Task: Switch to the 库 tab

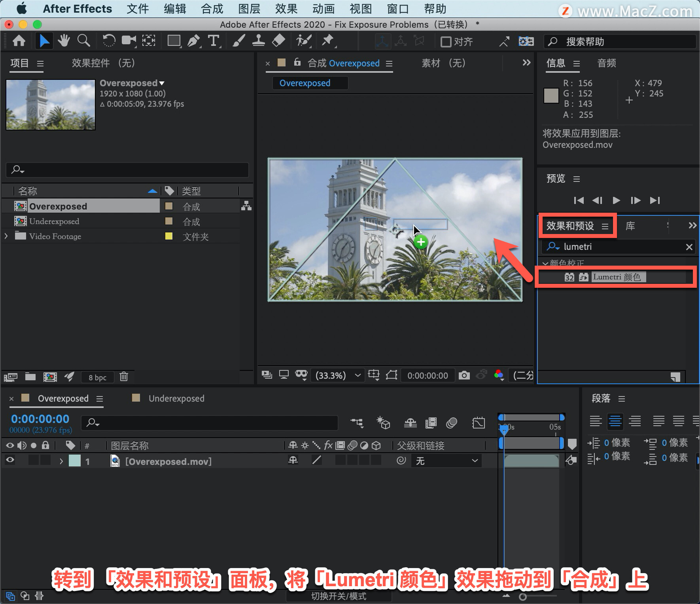Action: point(630,226)
